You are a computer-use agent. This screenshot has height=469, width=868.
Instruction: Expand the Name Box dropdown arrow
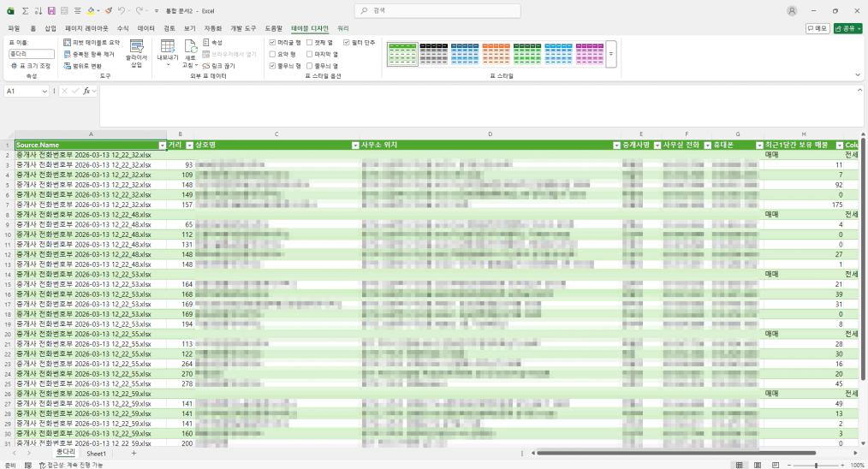45,92
